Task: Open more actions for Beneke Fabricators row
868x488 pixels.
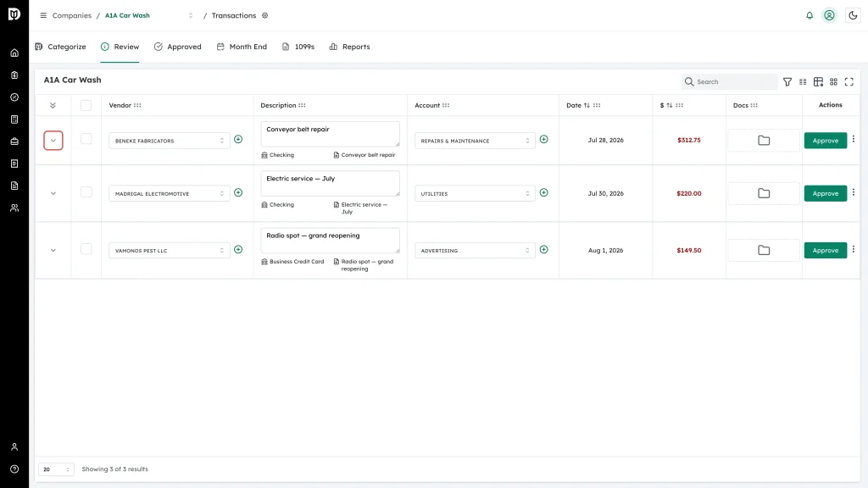Action: (x=853, y=140)
